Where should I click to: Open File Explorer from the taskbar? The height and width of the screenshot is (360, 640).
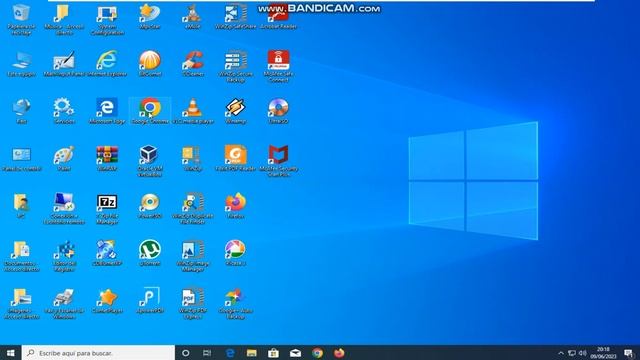click(x=252, y=353)
